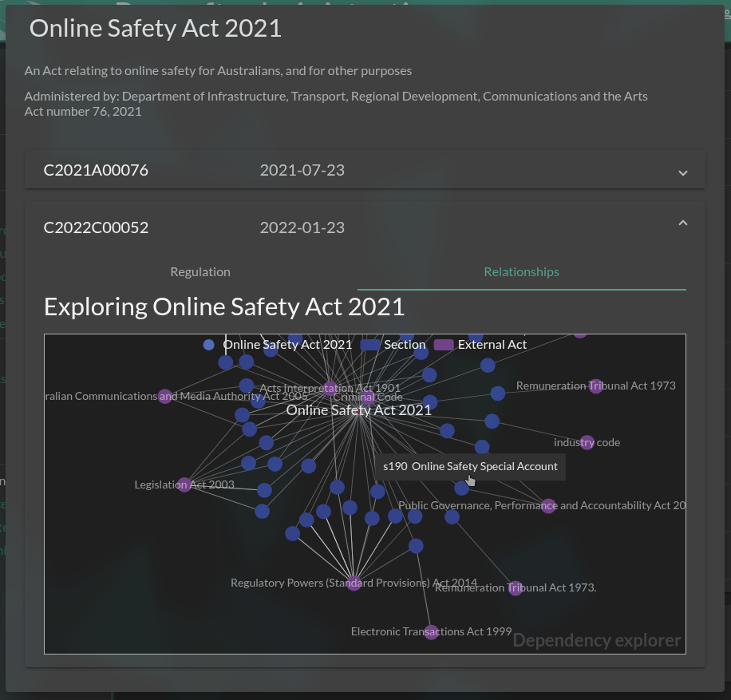Toggle the Section legend item
Screen dimensions: 731x700
394,345
